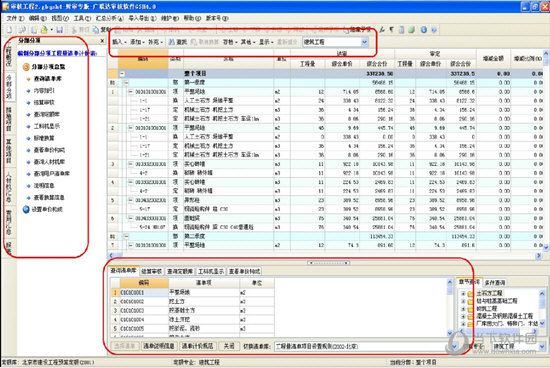Expand the 土石方工程 folder node

click(463, 293)
